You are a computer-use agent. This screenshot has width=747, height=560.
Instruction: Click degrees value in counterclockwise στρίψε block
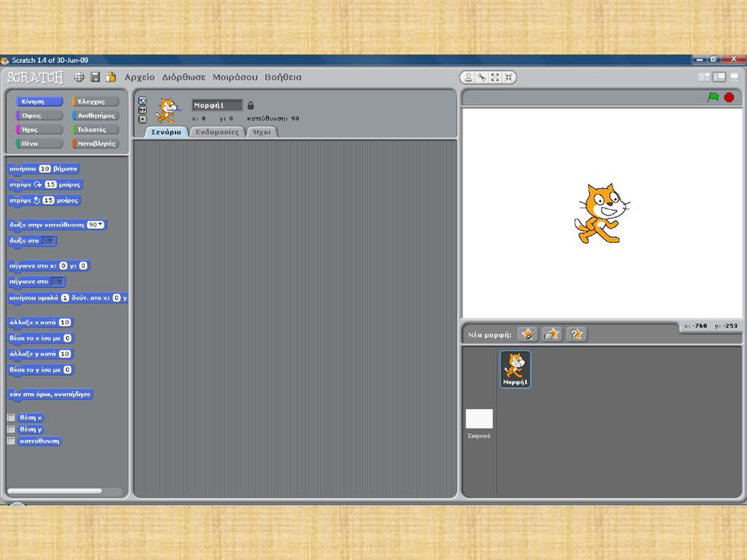click(48, 200)
